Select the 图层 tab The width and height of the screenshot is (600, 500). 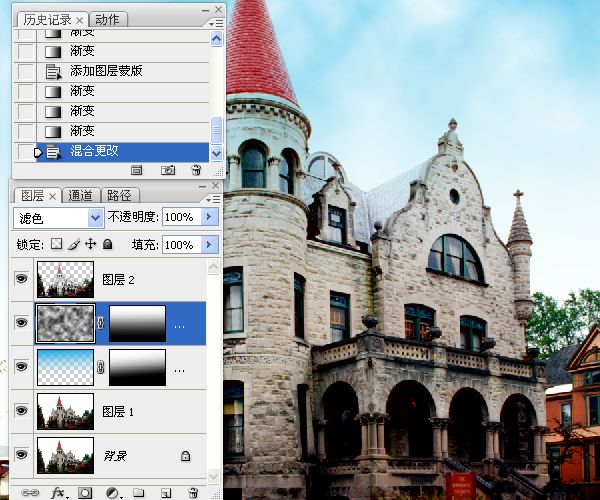pyautogui.click(x=33, y=196)
